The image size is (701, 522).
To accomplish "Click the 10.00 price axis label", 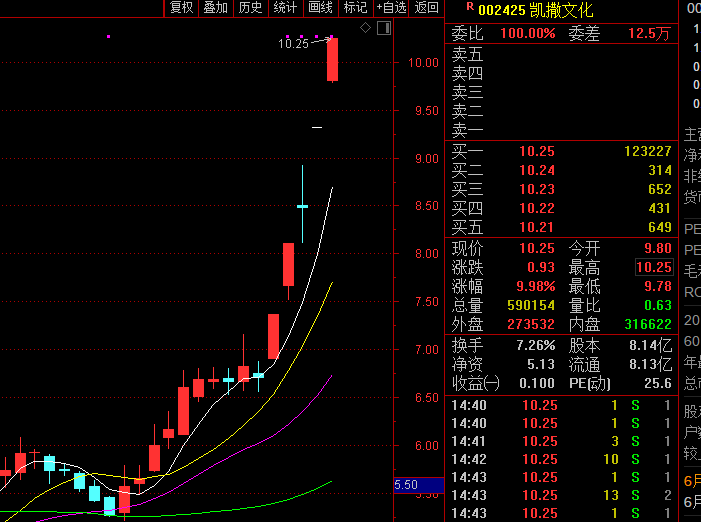I will point(423,63).
